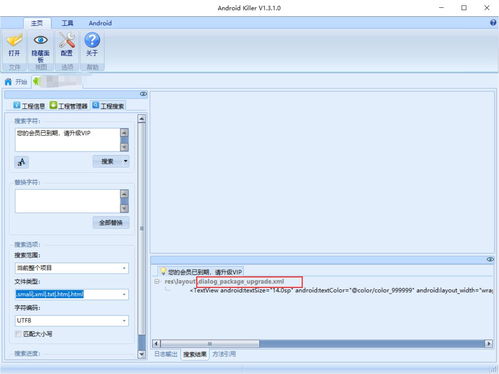This screenshot has width=499, height=374.
Task: Open the 配置 wrench settings icon
Action: [x=67, y=40]
